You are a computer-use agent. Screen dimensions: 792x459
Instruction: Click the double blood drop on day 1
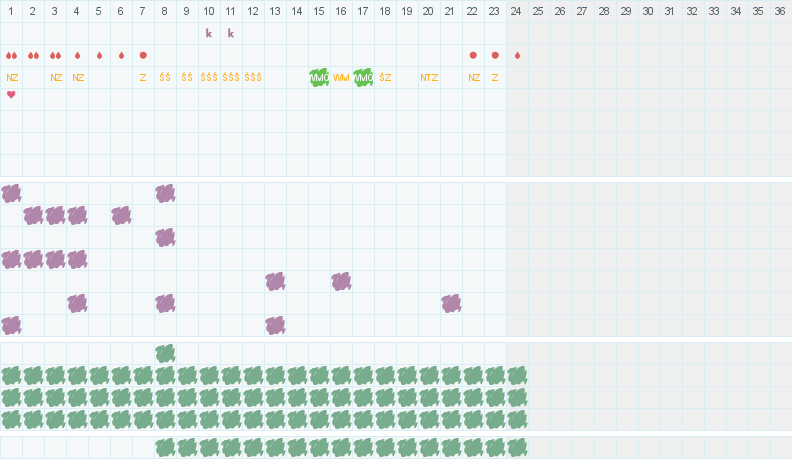(11, 55)
